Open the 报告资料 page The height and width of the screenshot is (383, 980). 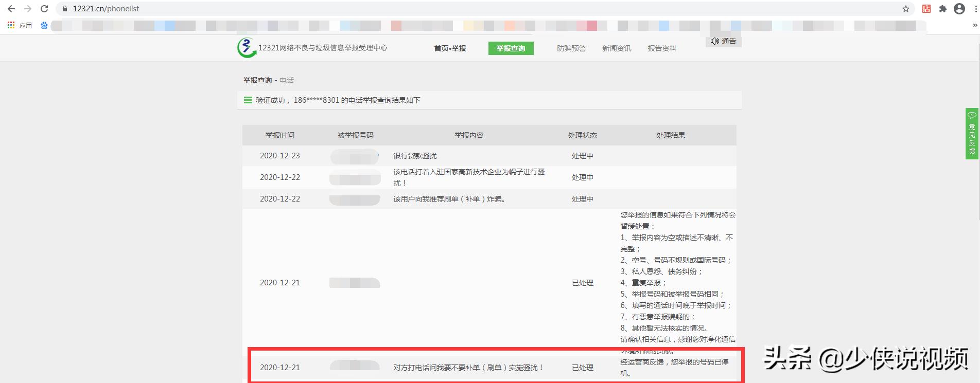(662, 48)
